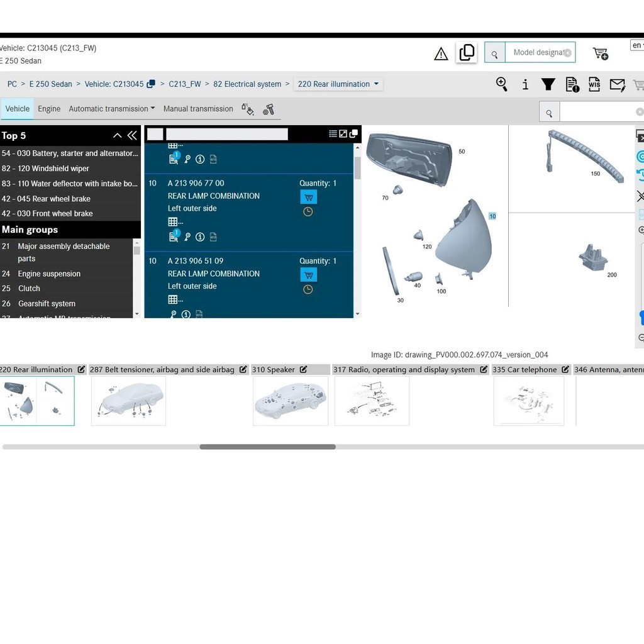Viewport: 644px width, 644px height.
Task: Open 82 - 120 Windshield wiper entry
Action: [x=70, y=169]
